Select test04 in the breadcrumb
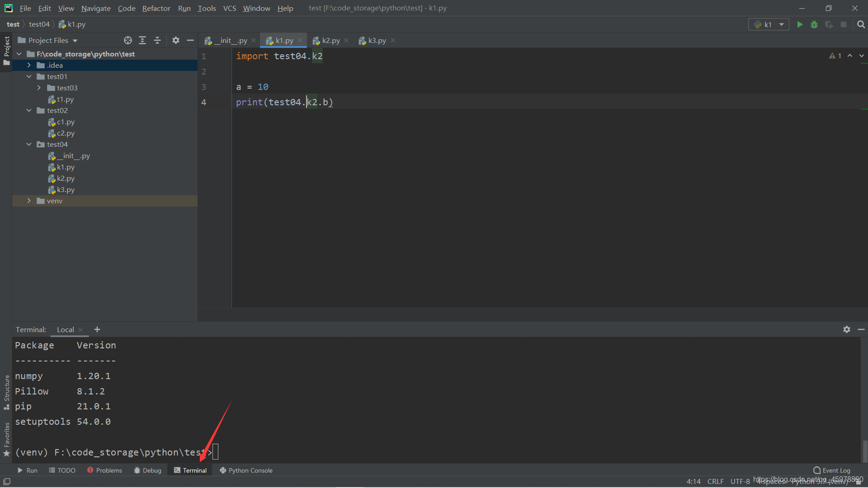Screen dimensions: 868x488 39,24
